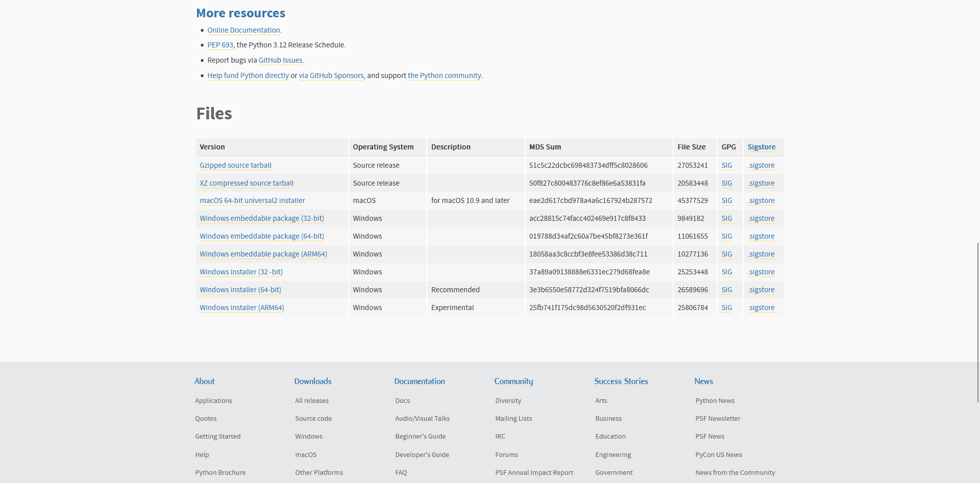Open SIG for Windows installer ARM64 row
The height and width of the screenshot is (483, 980).
(x=727, y=308)
